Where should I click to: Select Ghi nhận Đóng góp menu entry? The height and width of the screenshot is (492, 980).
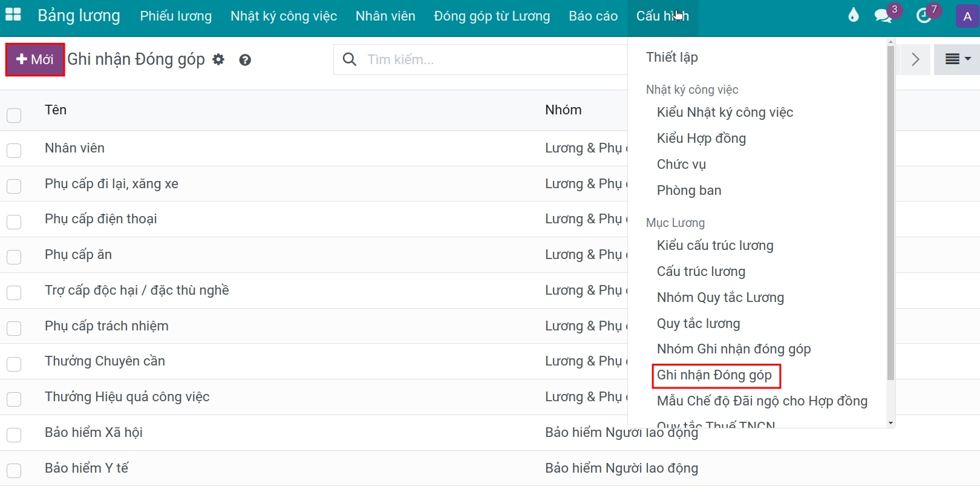(715, 375)
